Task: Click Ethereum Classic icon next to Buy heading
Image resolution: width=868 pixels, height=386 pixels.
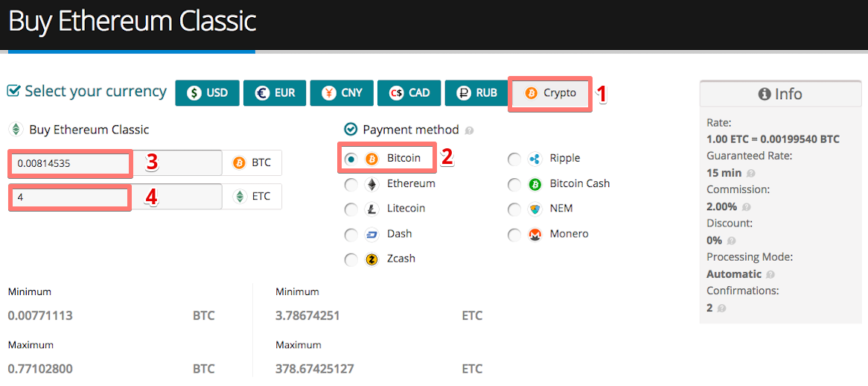Action: click(16, 130)
